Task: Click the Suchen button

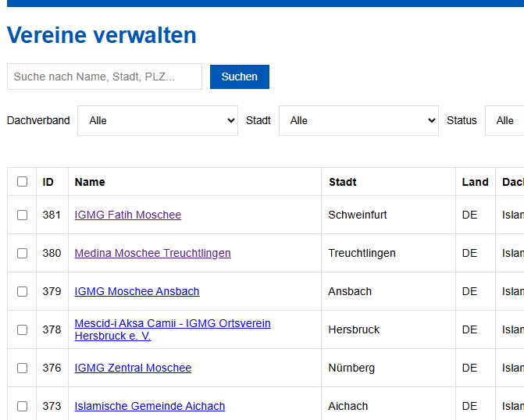Action: [240, 77]
